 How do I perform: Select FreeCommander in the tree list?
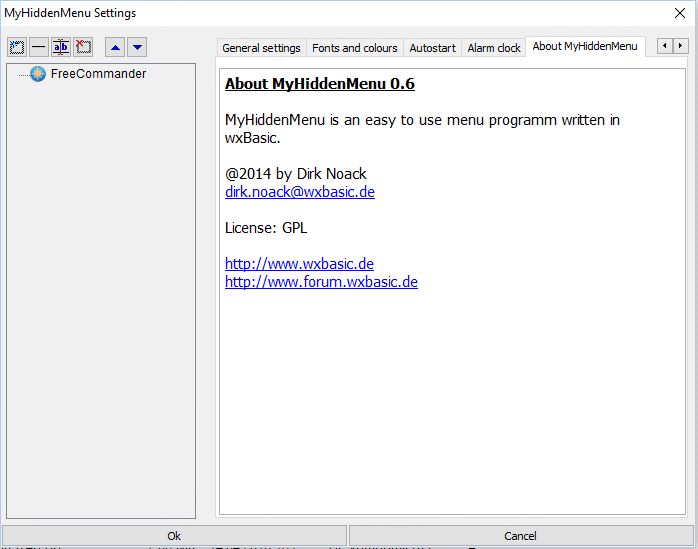point(98,74)
